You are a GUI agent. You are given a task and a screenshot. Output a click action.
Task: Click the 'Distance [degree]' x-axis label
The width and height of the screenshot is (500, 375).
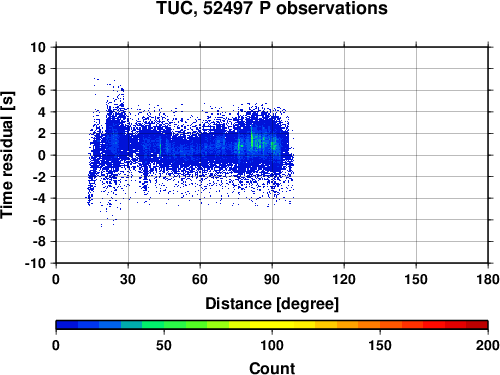pos(272,304)
